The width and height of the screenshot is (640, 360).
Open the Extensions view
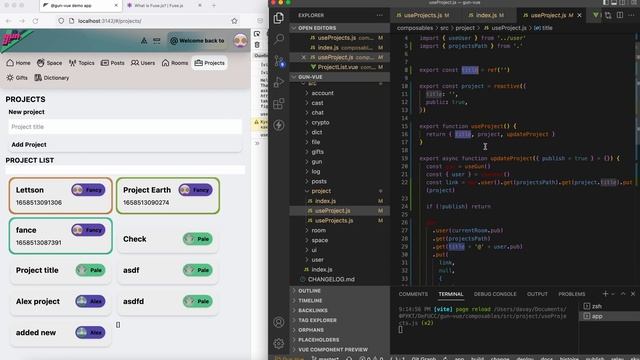coord(279,104)
